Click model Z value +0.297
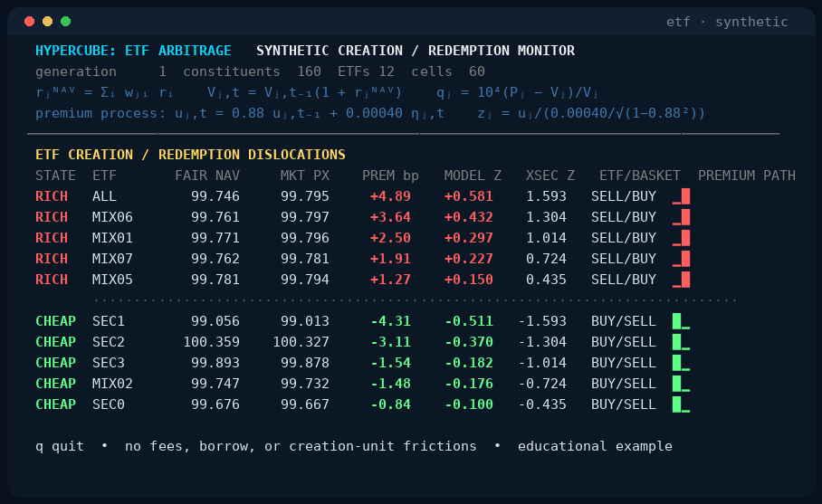Viewport: 822px width, 504px height. 469,238
